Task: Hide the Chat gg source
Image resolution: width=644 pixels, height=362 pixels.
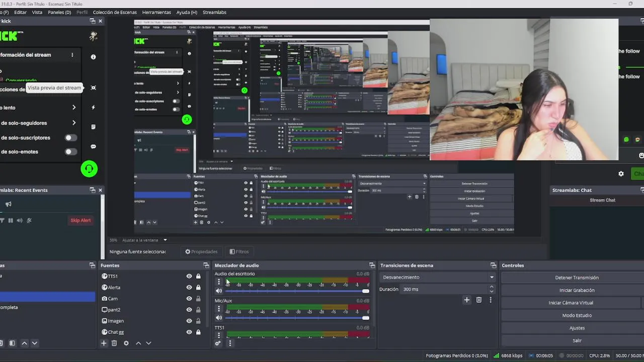Action: pos(189,332)
